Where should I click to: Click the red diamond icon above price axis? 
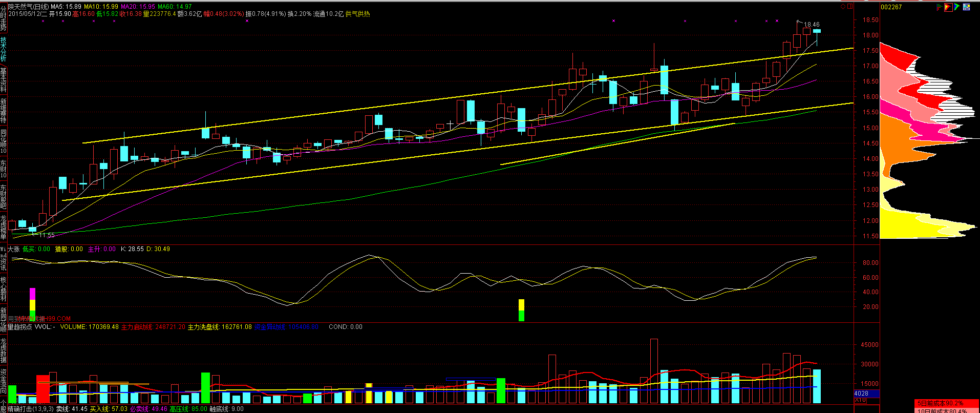click(x=843, y=7)
